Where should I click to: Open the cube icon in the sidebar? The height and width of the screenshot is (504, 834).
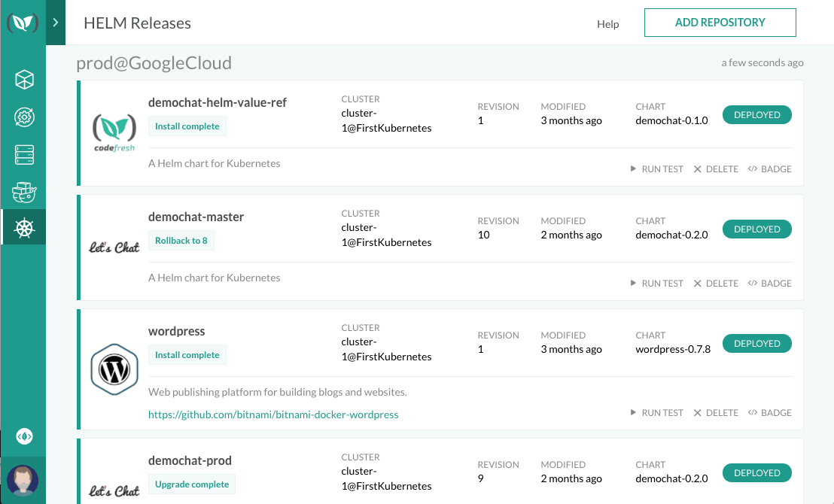click(x=24, y=80)
